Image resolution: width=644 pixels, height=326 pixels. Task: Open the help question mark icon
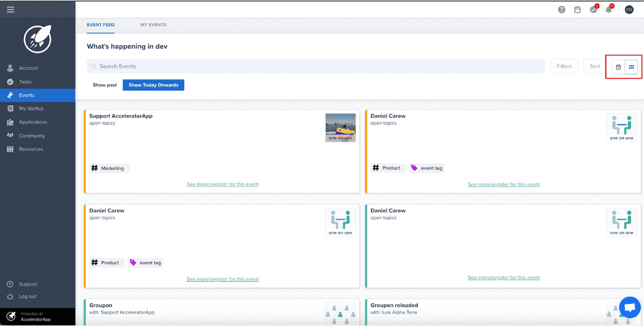[x=562, y=10]
